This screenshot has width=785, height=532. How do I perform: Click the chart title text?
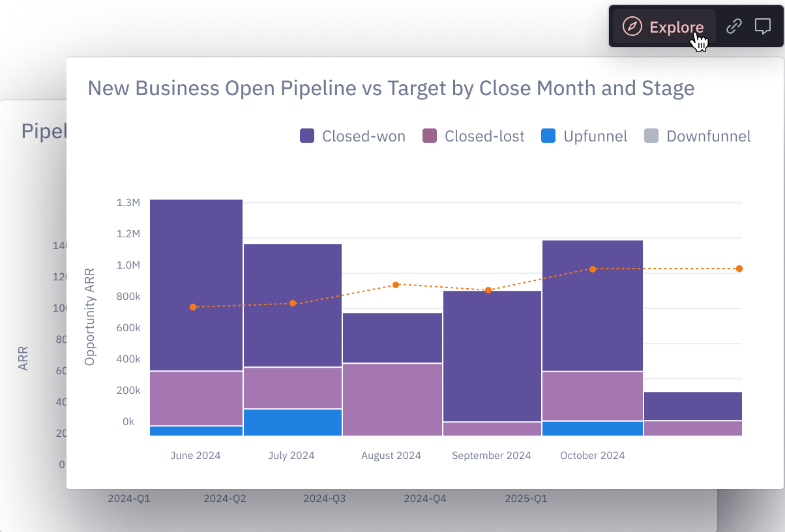(x=391, y=88)
